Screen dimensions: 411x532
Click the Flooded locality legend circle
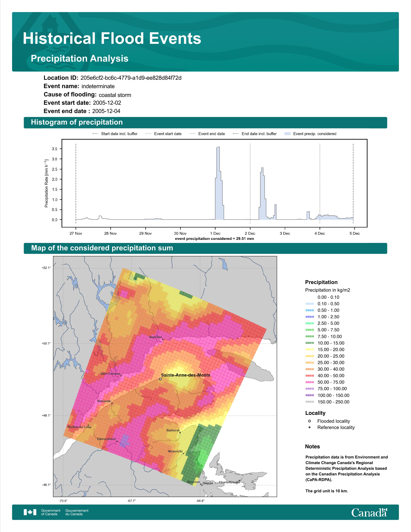309,421
